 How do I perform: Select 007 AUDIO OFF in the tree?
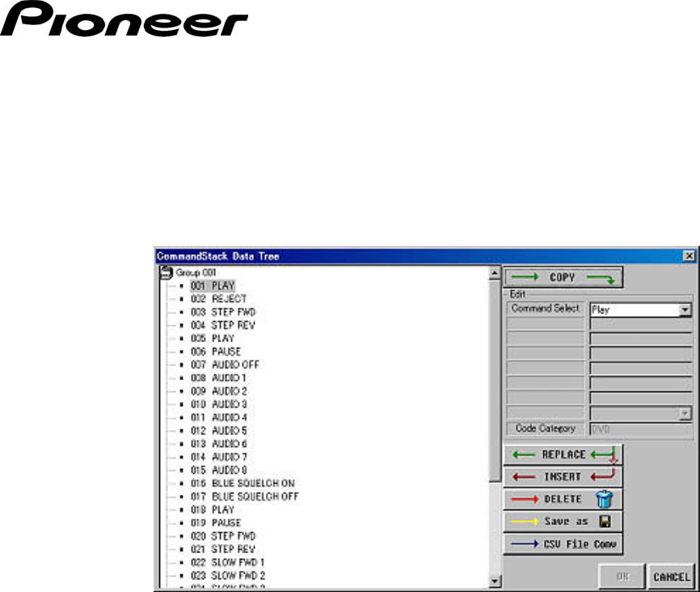[225, 365]
